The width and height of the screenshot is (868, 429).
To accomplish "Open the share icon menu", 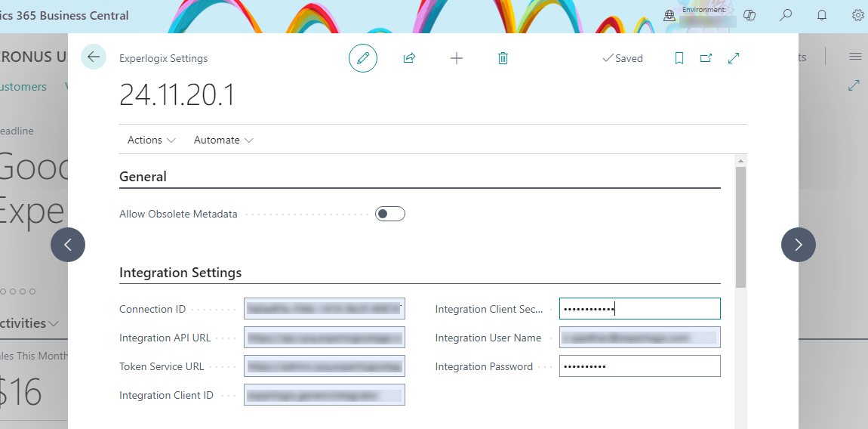I will coord(410,58).
